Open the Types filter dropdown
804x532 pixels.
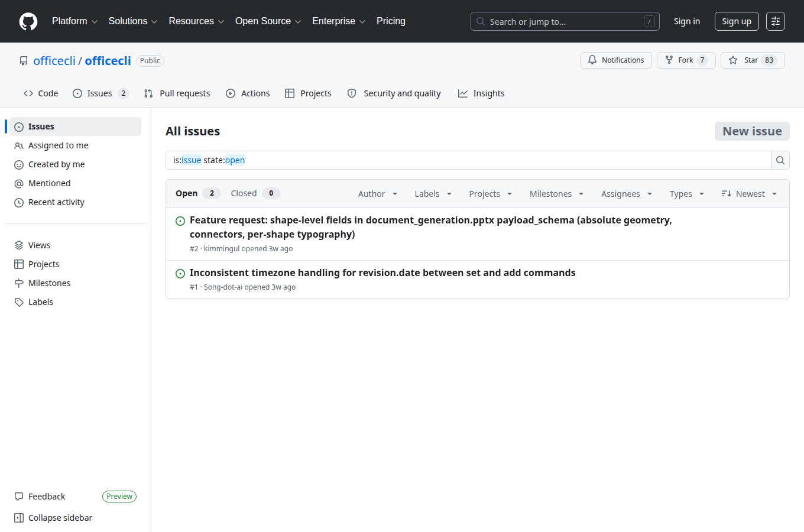click(x=687, y=194)
